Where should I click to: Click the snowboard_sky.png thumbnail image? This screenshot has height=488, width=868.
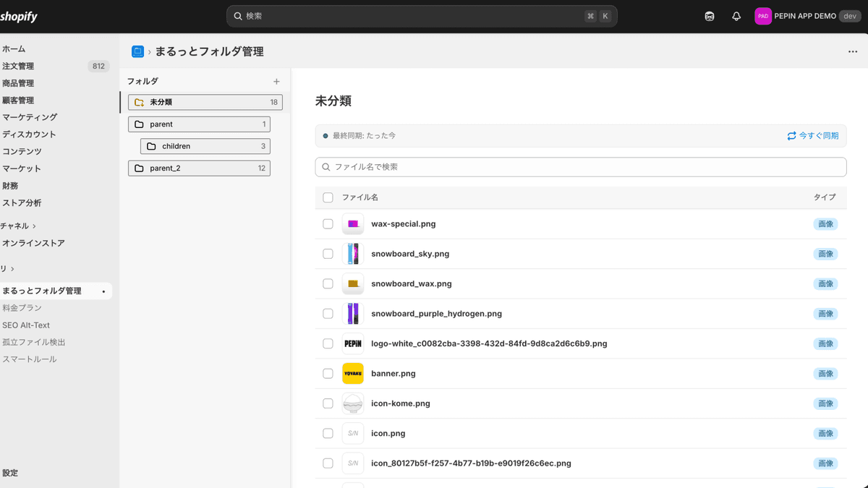click(x=352, y=254)
